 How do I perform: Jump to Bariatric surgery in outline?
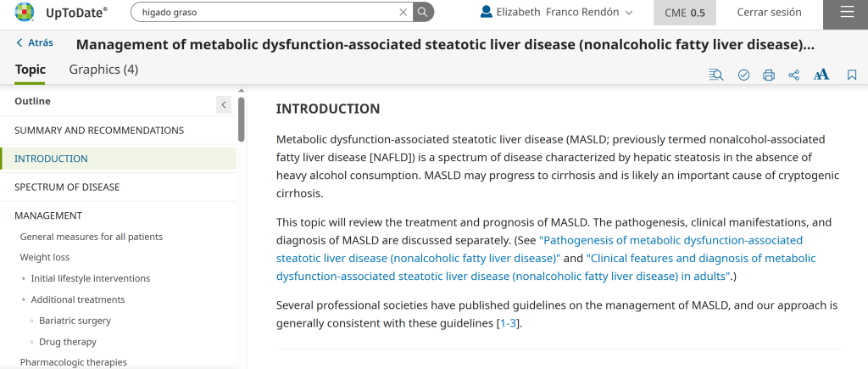click(75, 321)
